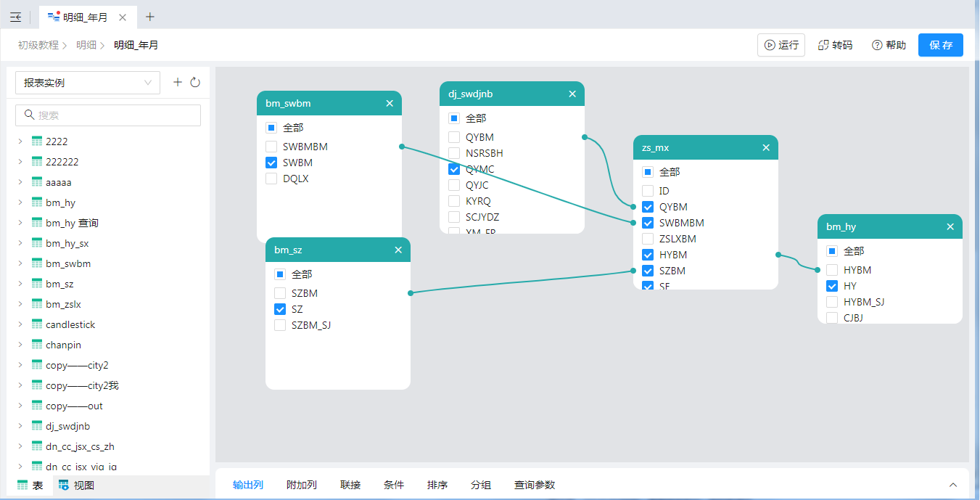
Task: Check the SWBMBM field in bm_swbm
Action: [x=271, y=147]
